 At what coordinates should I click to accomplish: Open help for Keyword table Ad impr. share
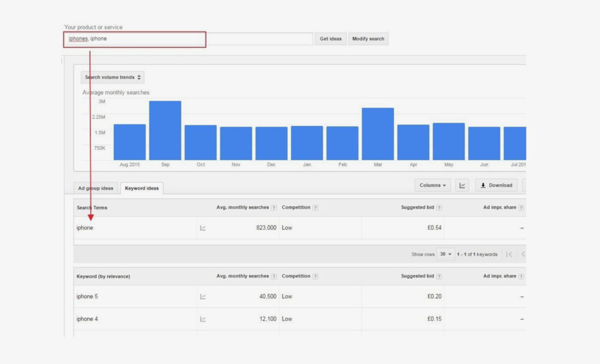coord(521,276)
